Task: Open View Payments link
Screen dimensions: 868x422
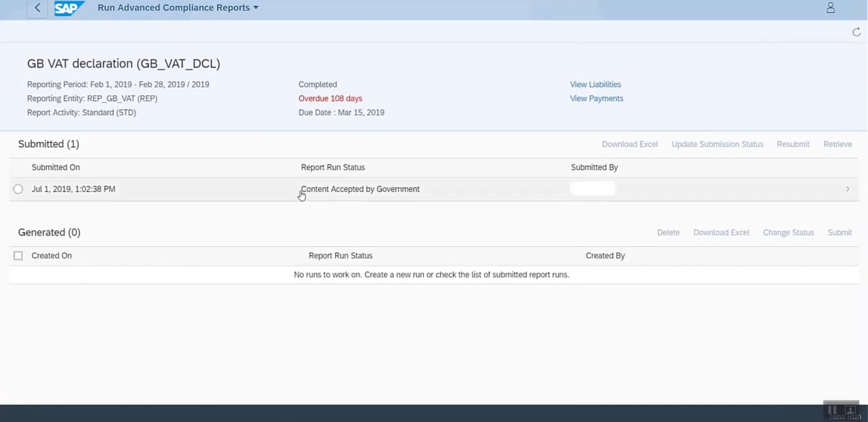Action: (x=596, y=99)
